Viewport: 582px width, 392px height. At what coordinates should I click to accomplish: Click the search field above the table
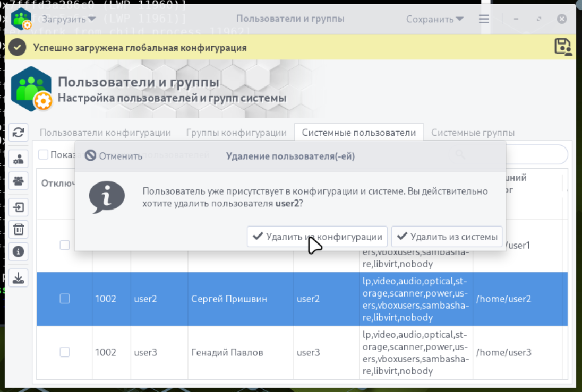click(536, 154)
